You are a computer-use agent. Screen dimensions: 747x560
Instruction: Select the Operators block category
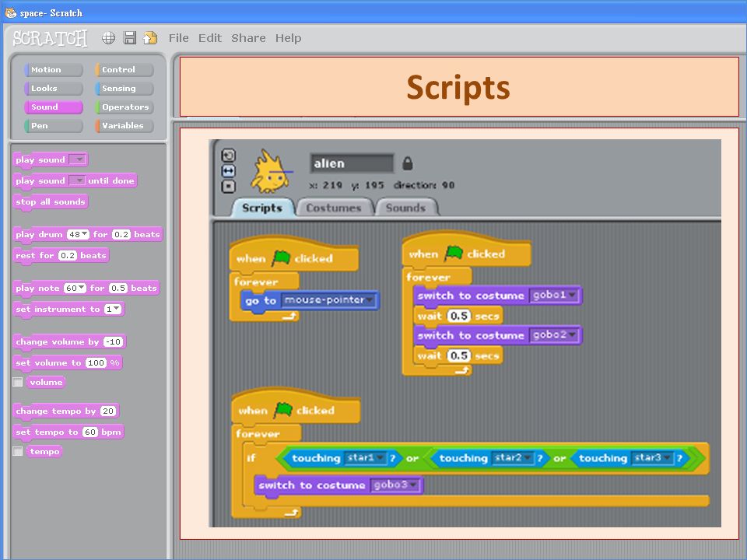pos(124,107)
